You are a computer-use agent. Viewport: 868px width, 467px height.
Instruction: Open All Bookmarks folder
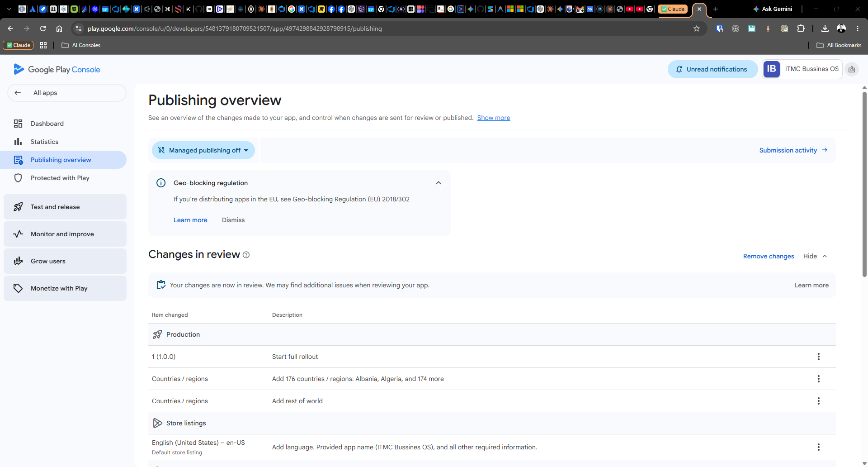(839, 45)
